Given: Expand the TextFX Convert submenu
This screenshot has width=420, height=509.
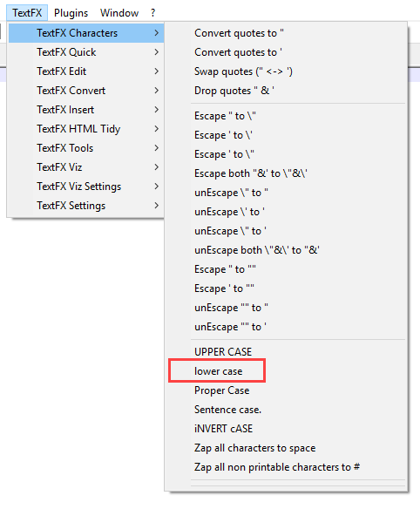Looking at the screenshot, I should pos(86,91).
